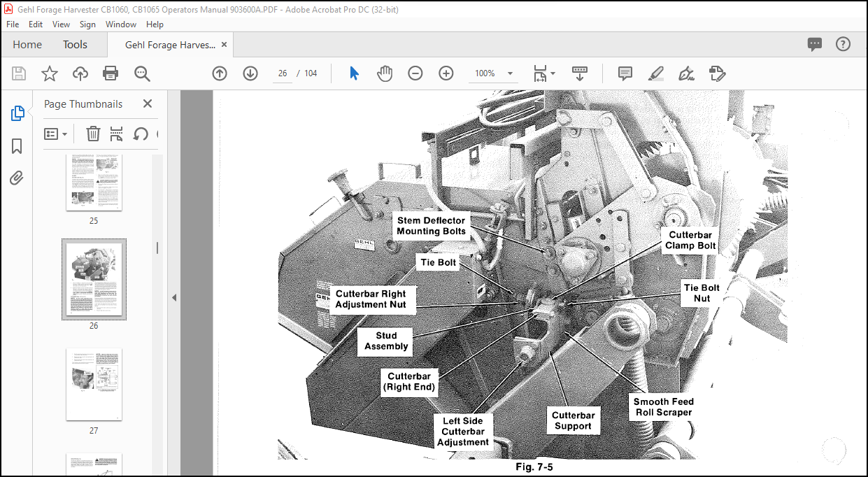Click the Left Side Cutterbar Adjustment label
The width and height of the screenshot is (868, 477).
click(463, 432)
